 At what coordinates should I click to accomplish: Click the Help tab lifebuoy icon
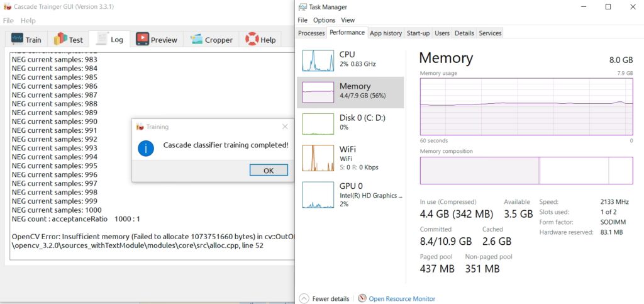tap(252, 40)
